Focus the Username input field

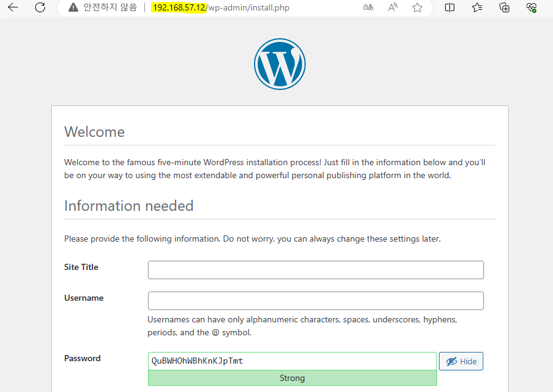coord(316,301)
